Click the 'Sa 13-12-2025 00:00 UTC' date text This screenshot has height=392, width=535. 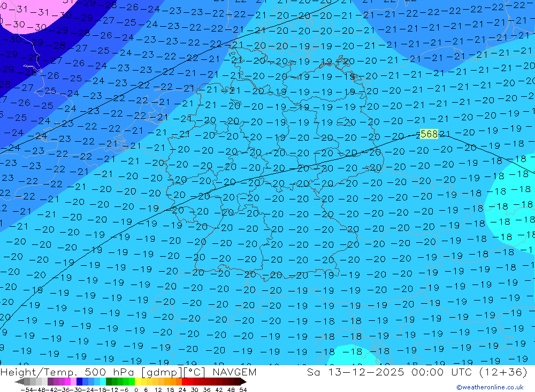tap(389, 372)
